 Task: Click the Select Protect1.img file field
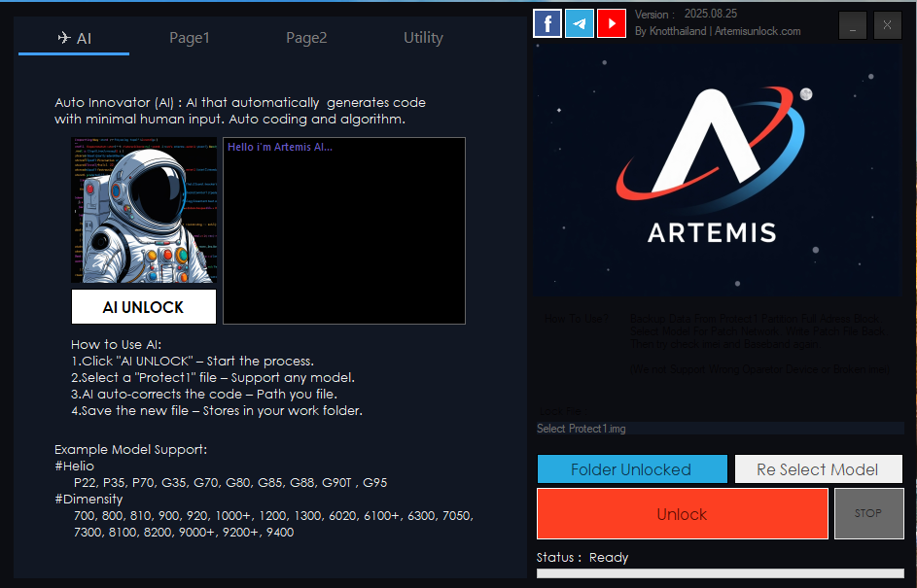[x=720, y=429]
